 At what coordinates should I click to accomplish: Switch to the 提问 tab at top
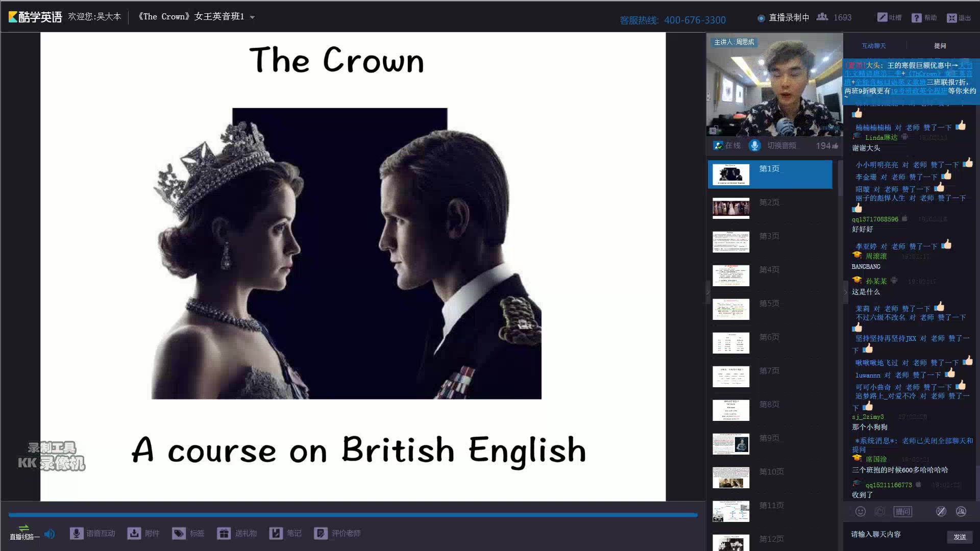[940, 46]
